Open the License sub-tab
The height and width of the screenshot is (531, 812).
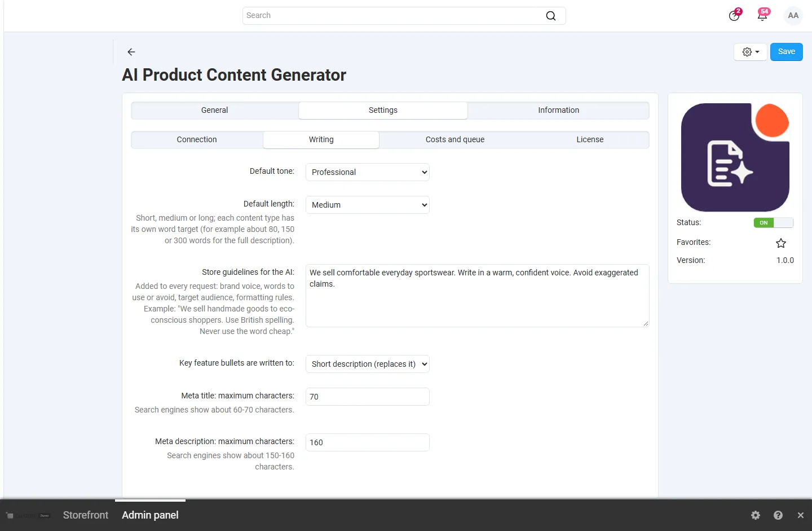[590, 140]
